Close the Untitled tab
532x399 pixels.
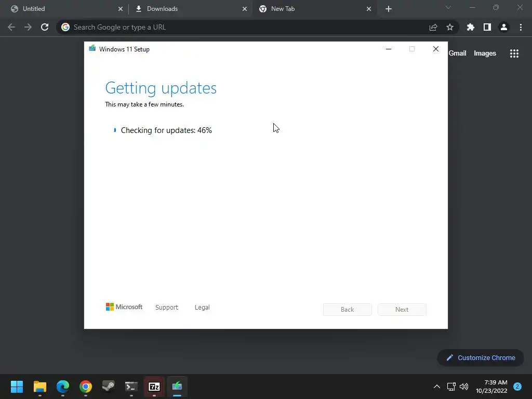pyautogui.click(x=121, y=9)
